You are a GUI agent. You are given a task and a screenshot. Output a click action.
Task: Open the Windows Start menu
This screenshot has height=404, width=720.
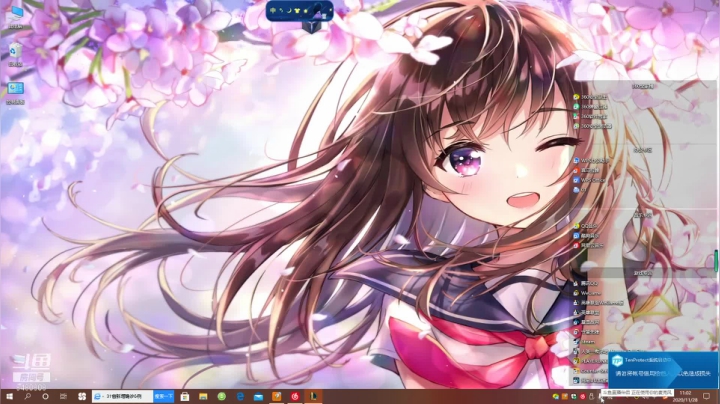pyautogui.click(x=9, y=396)
